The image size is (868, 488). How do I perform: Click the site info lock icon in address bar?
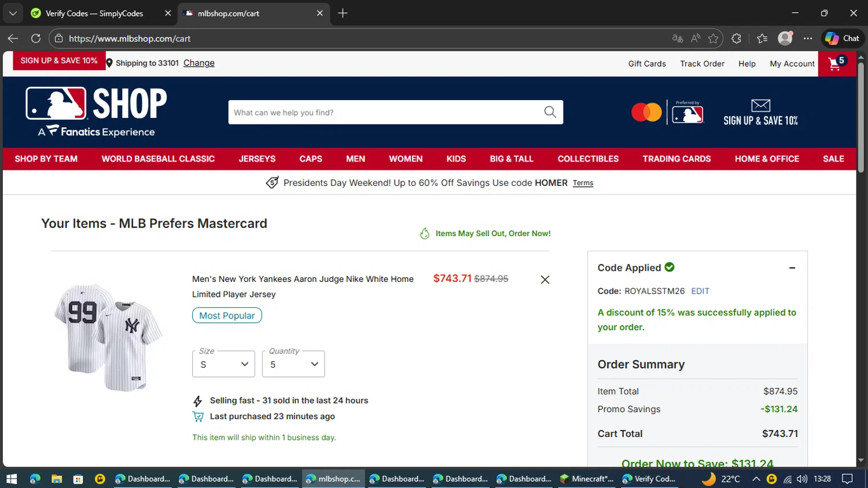(58, 38)
